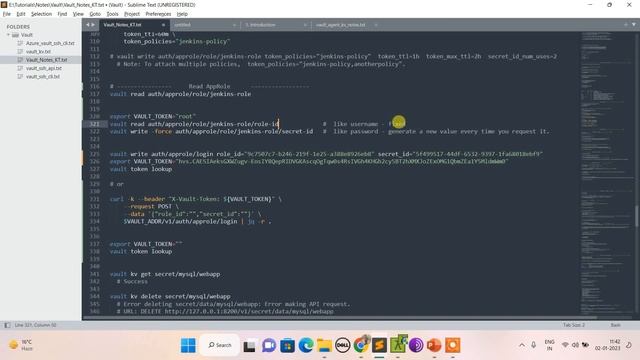Click the vertical editor scrollbar
640x360 pixels.
636,216
